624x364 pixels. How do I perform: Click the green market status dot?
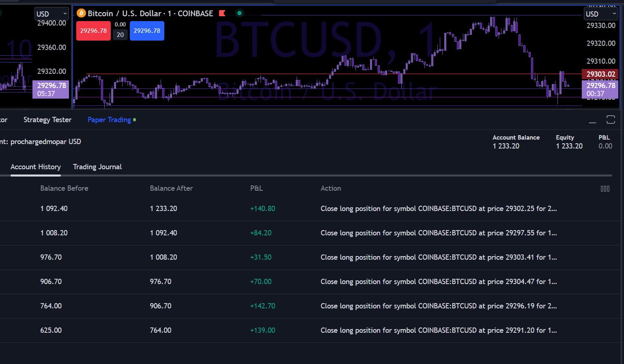pos(239,13)
